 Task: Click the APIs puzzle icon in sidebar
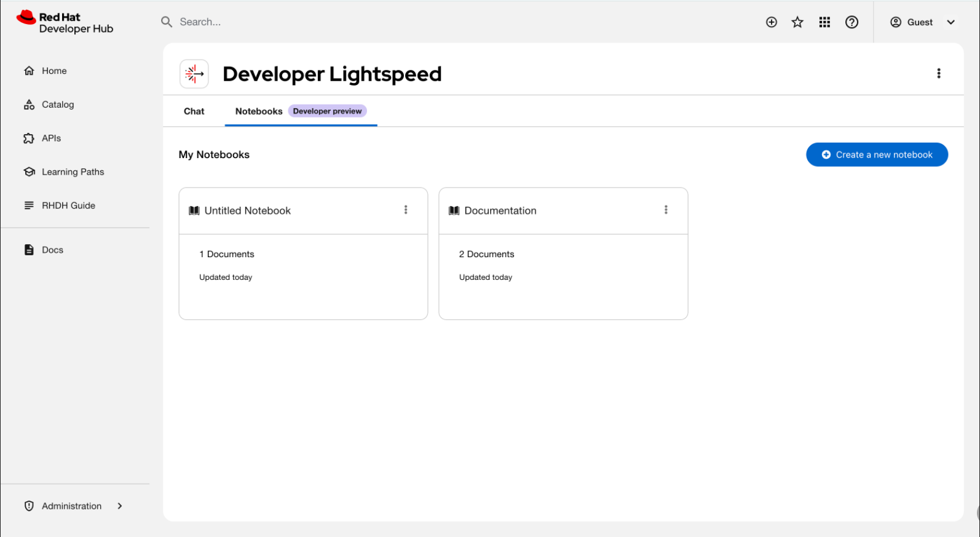coord(29,138)
